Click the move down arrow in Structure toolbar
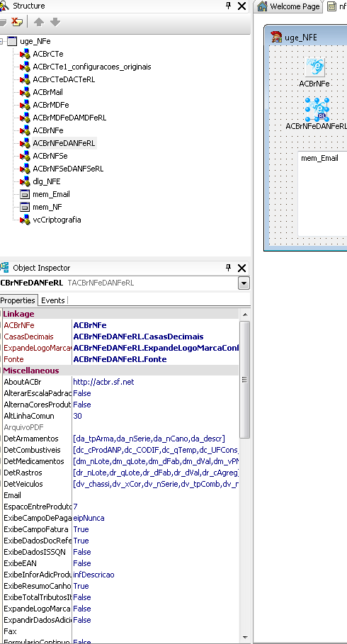The image size is (347, 644). tap(55, 22)
